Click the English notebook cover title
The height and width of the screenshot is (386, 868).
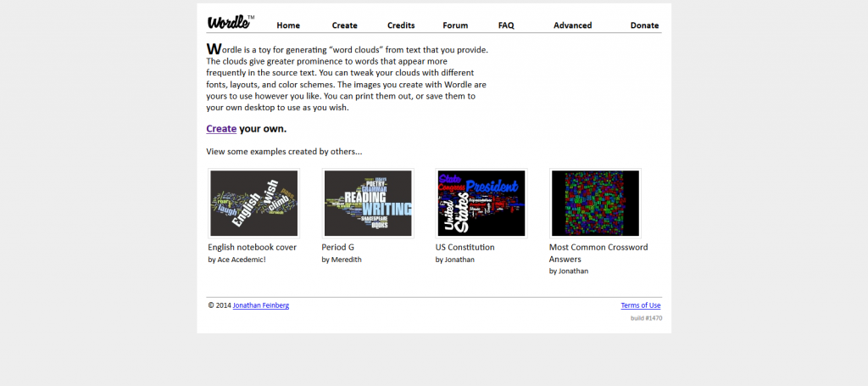pos(252,248)
